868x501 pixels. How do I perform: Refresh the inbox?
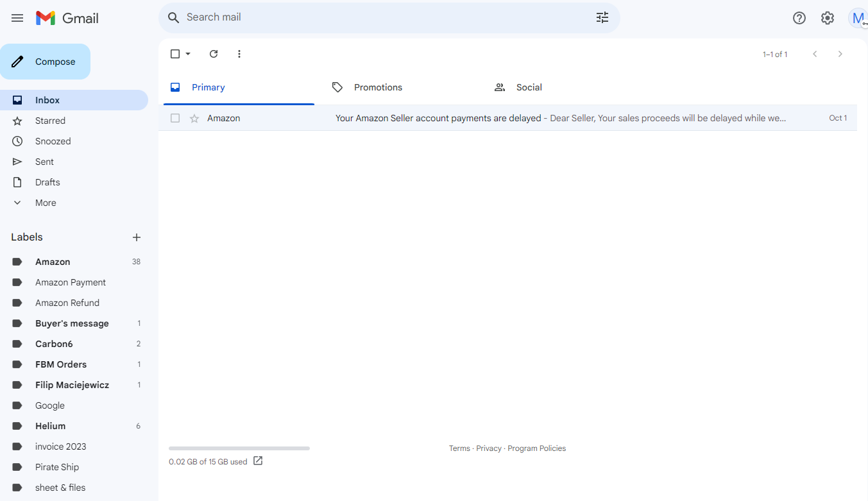pos(214,54)
